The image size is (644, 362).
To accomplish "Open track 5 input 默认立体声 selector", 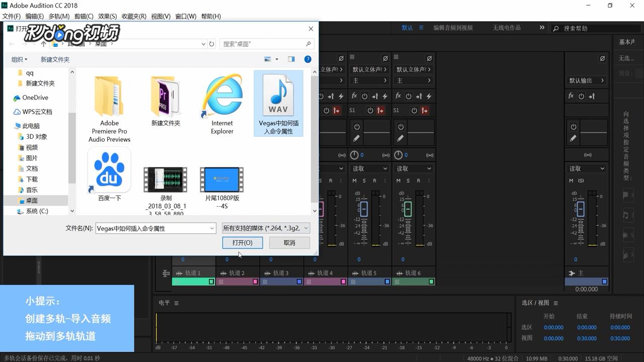I will click(x=370, y=69).
